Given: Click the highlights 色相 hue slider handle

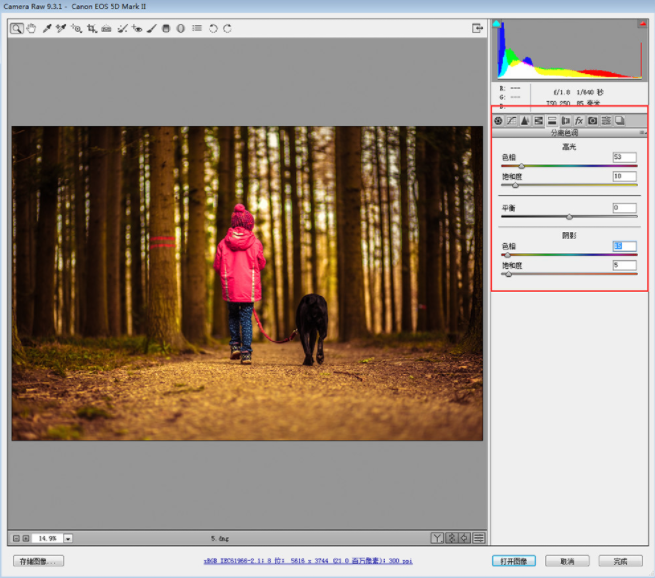Looking at the screenshot, I should (x=520, y=166).
